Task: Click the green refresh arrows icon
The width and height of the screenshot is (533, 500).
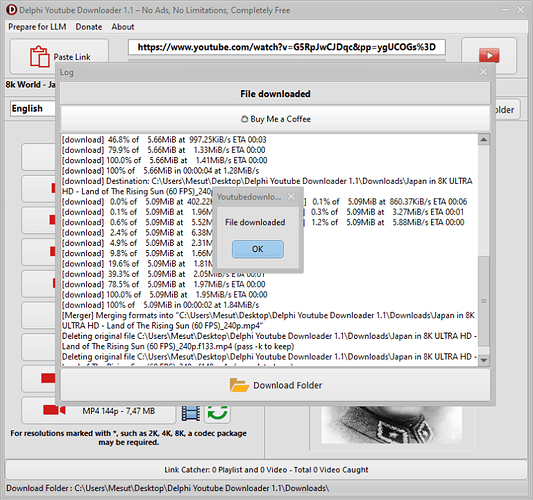Action: pyautogui.click(x=218, y=412)
